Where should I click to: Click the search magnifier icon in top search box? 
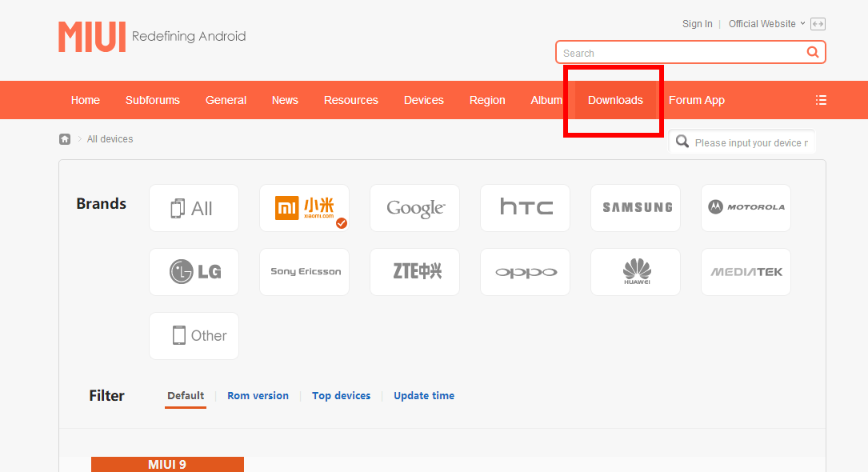[x=812, y=52]
